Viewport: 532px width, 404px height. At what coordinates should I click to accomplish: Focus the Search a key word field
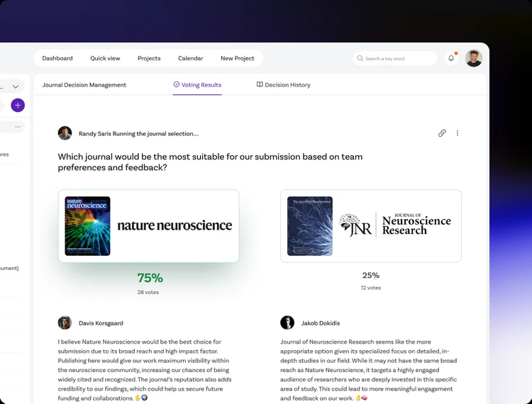click(x=395, y=58)
